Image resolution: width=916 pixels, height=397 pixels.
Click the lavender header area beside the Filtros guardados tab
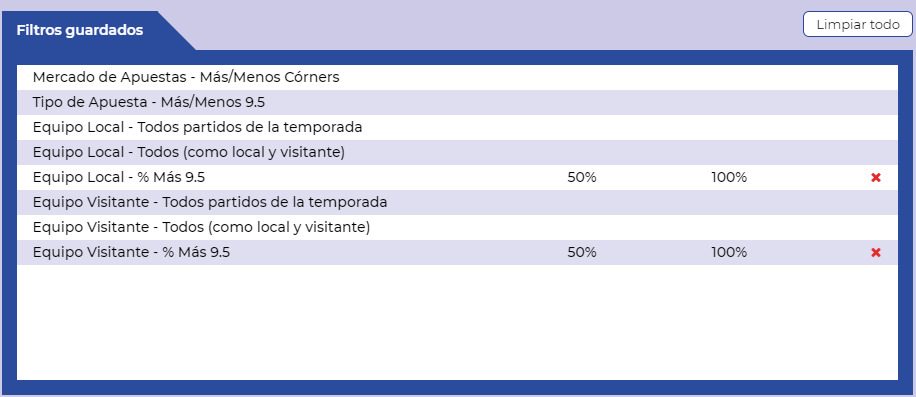497,26
